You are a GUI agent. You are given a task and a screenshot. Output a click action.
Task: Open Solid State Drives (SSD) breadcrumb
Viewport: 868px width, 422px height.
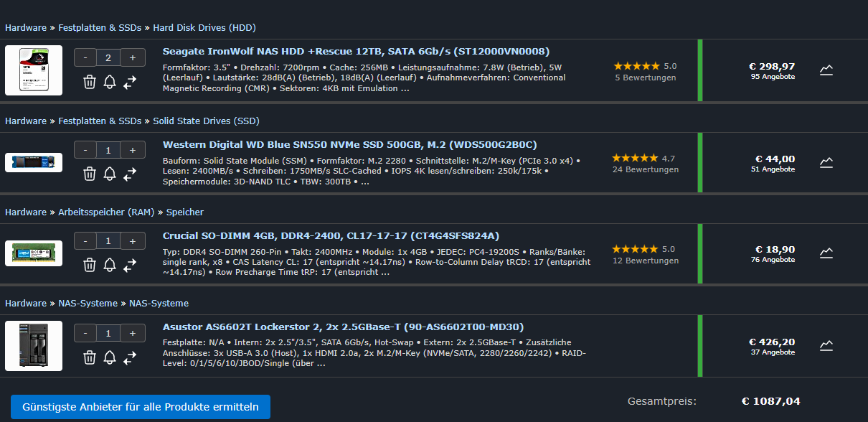(x=207, y=121)
